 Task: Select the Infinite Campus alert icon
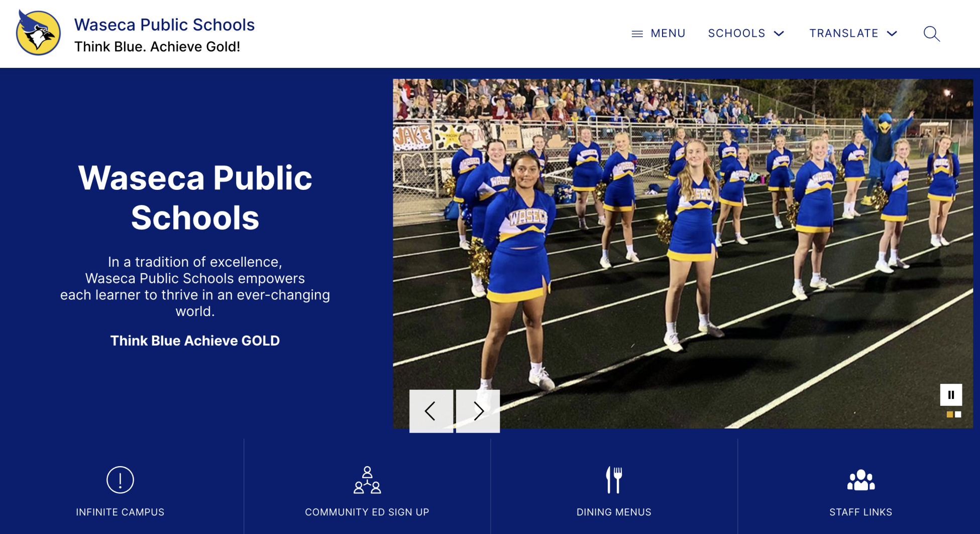[120, 480]
